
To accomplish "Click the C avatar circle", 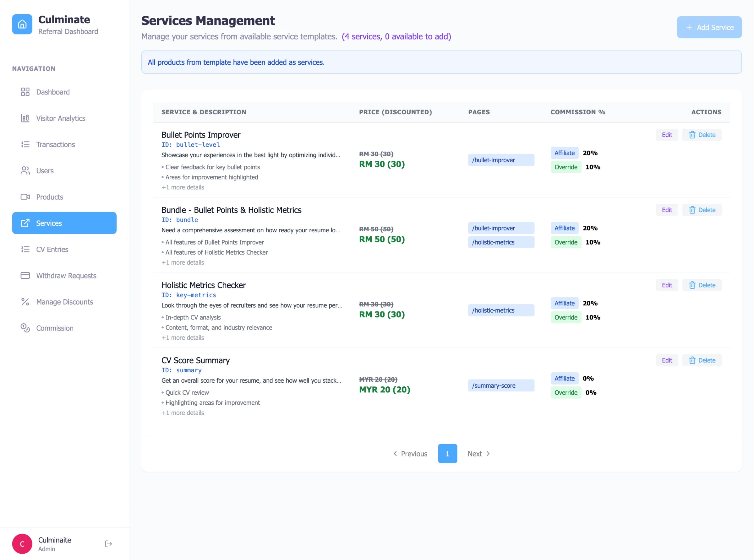I will [22, 544].
